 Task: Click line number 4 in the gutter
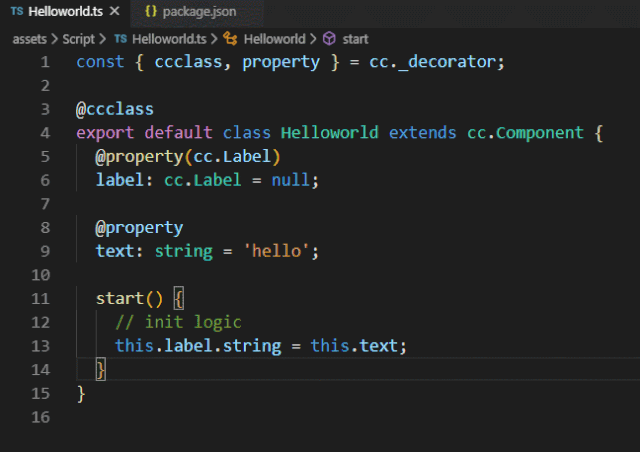click(x=46, y=133)
